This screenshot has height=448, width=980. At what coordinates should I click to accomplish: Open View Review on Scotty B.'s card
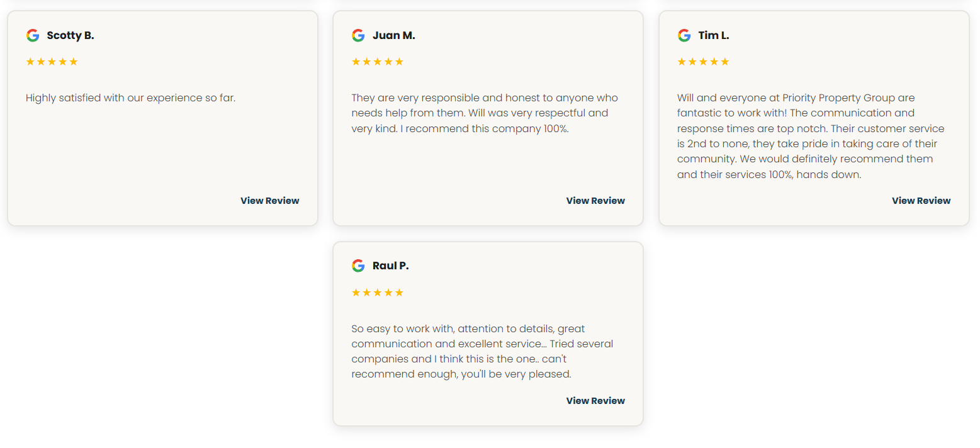pyautogui.click(x=269, y=201)
